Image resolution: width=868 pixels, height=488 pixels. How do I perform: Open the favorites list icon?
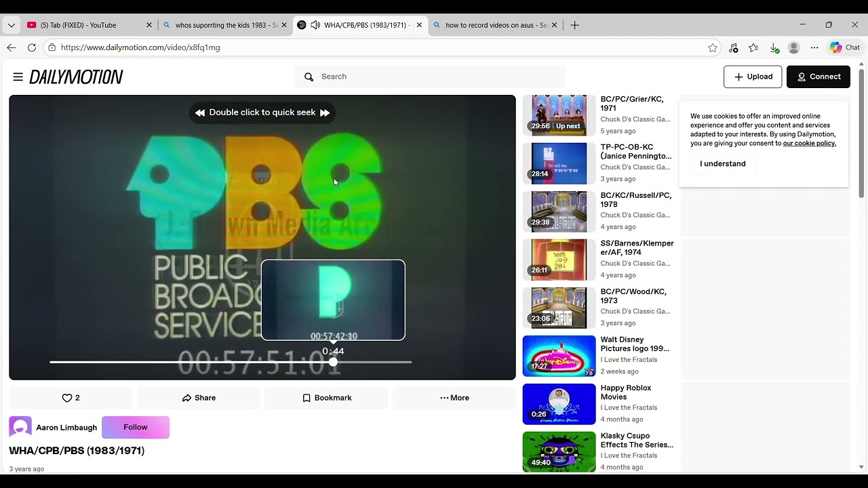click(x=753, y=47)
